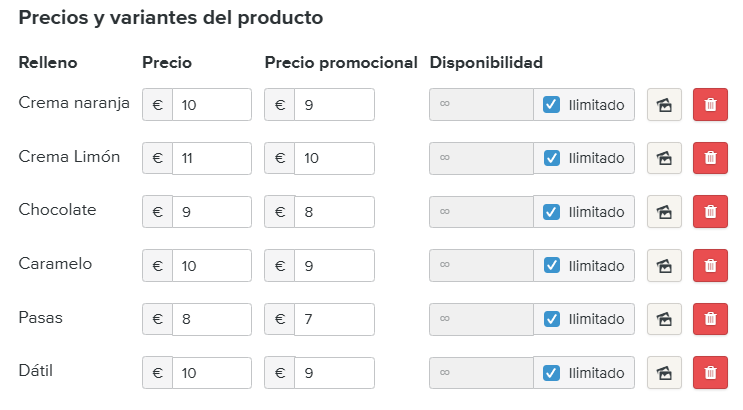
Task: Delete the Crema naranja variant
Action: point(710,104)
